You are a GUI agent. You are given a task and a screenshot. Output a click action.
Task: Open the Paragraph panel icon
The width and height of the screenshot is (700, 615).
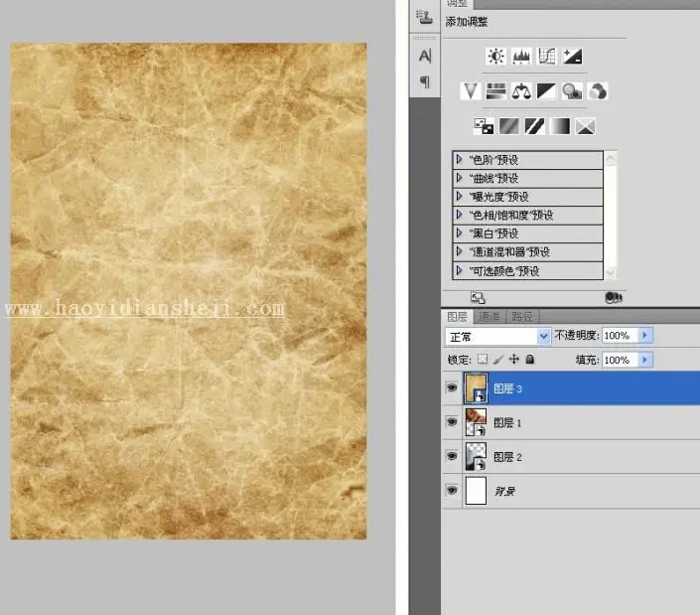click(425, 82)
